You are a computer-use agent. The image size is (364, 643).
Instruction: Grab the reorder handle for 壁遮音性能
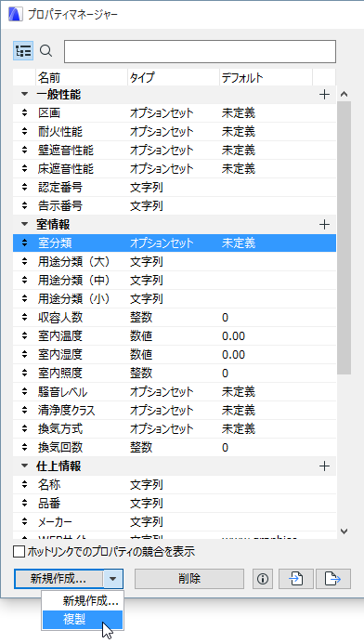pyautogui.click(x=24, y=151)
